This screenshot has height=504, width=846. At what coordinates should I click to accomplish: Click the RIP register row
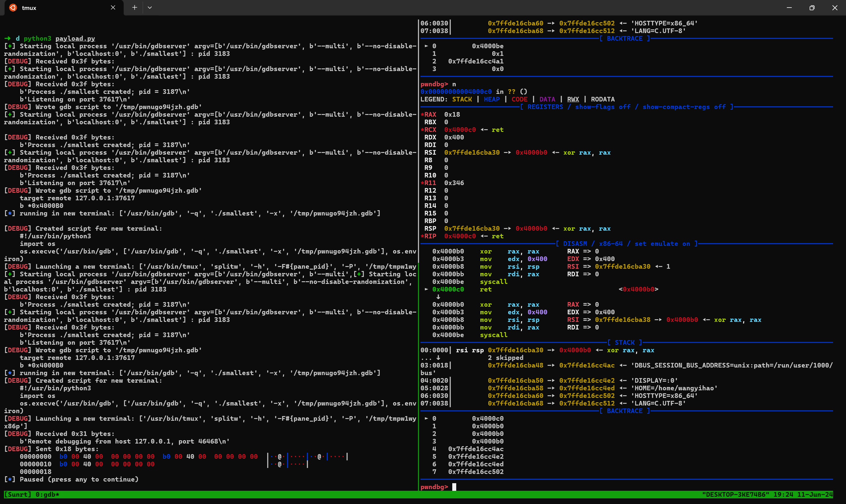click(x=462, y=236)
